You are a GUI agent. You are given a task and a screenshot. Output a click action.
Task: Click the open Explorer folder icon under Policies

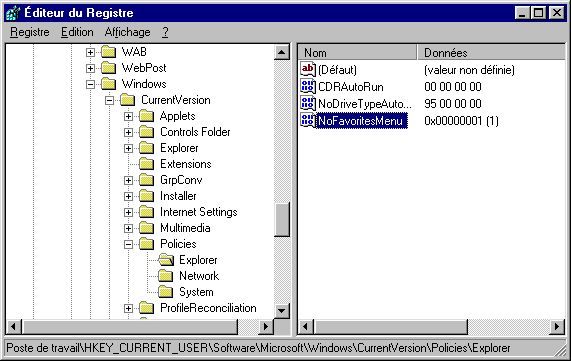click(x=166, y=260)
